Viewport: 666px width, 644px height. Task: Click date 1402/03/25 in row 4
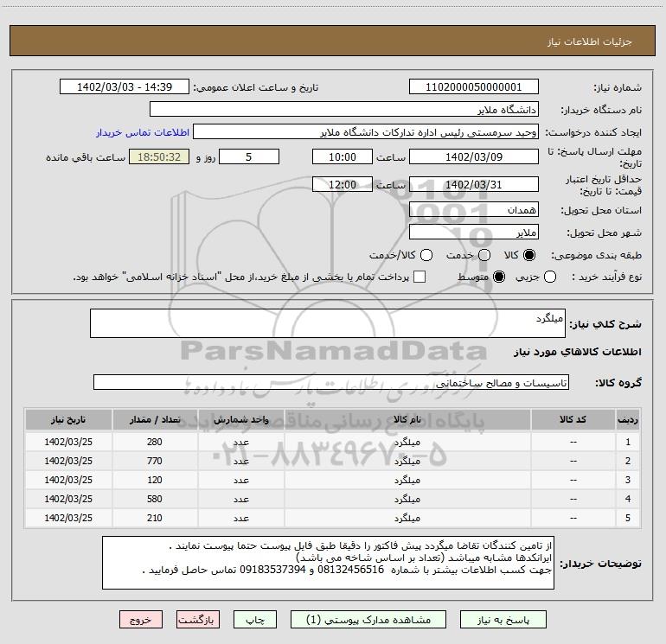click(68, 499)
